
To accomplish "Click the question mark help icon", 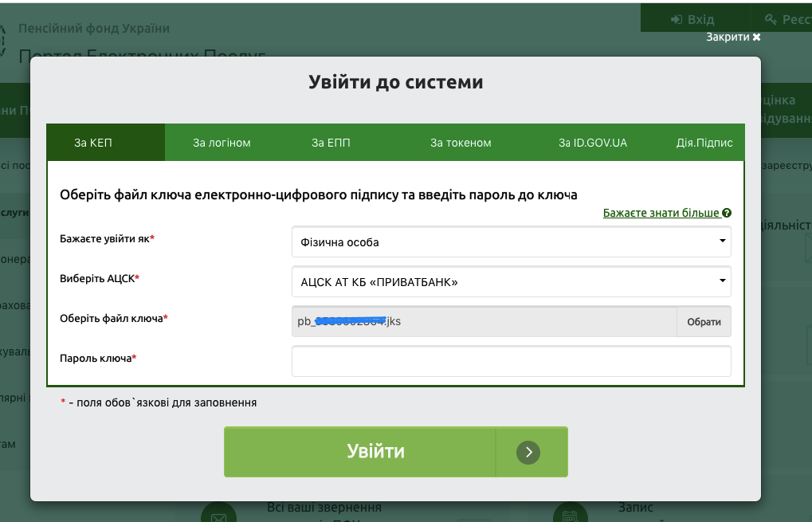I will tap(726, 213).
